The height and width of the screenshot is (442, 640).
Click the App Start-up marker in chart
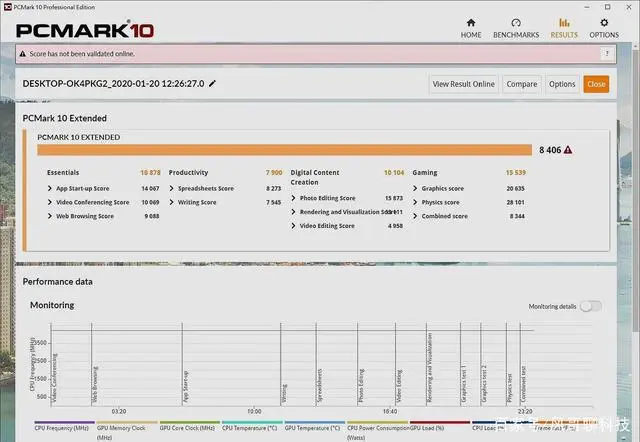186,386
